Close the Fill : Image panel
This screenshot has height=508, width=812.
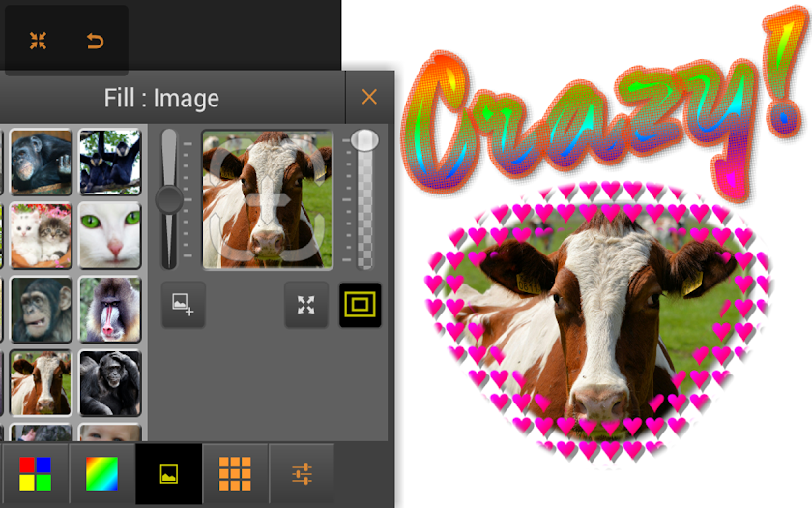(369, 97)
